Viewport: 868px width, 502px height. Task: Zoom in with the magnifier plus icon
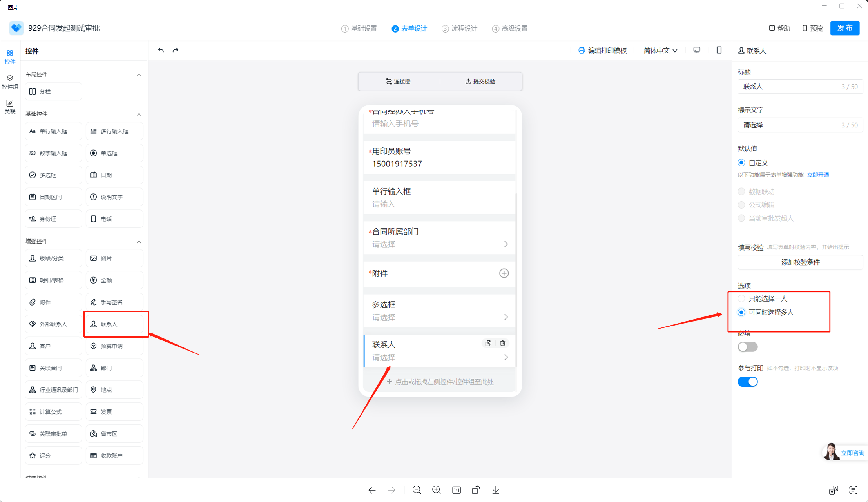point(436,490)
